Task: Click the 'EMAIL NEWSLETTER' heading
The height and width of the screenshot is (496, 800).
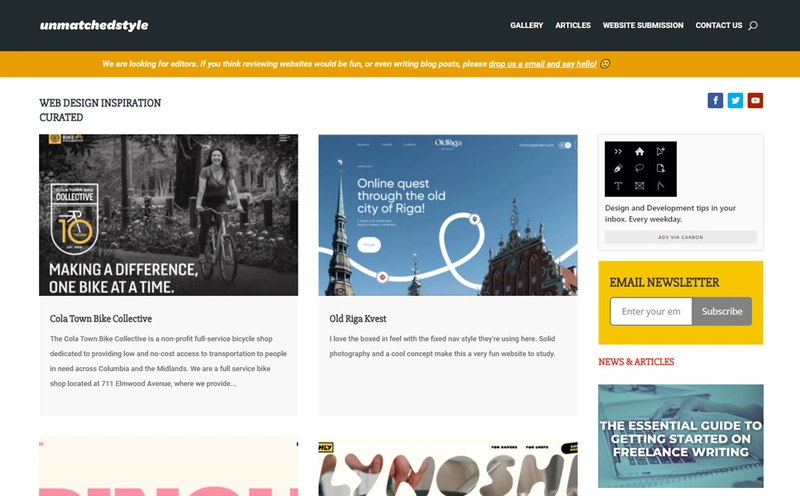Action: tap(664, 282)
